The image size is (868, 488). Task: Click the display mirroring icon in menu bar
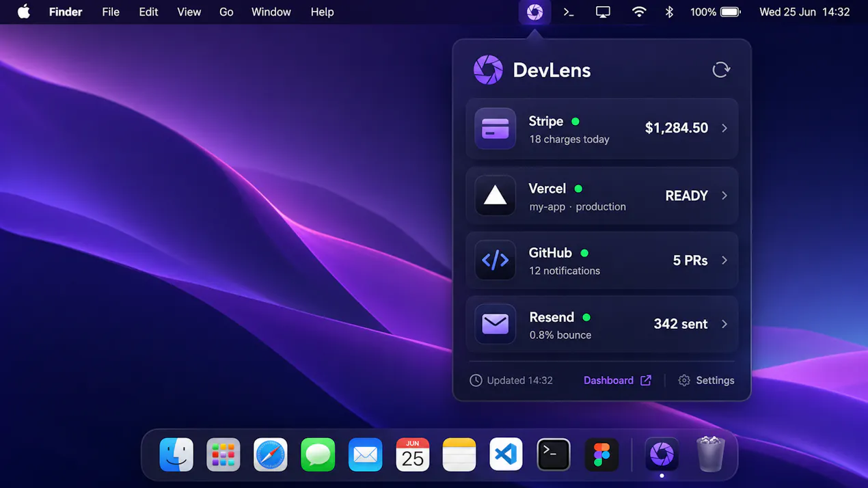[603, 12]
